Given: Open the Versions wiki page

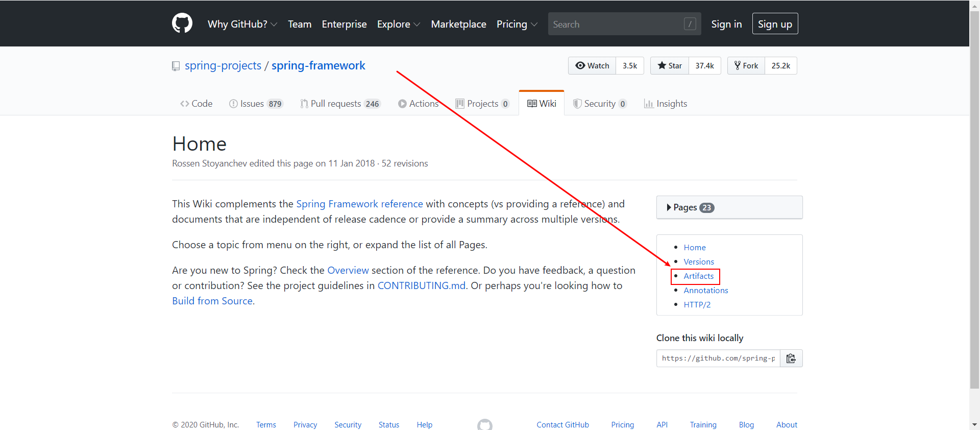Looking at the screenshot, I should click(x=699, y=261).
